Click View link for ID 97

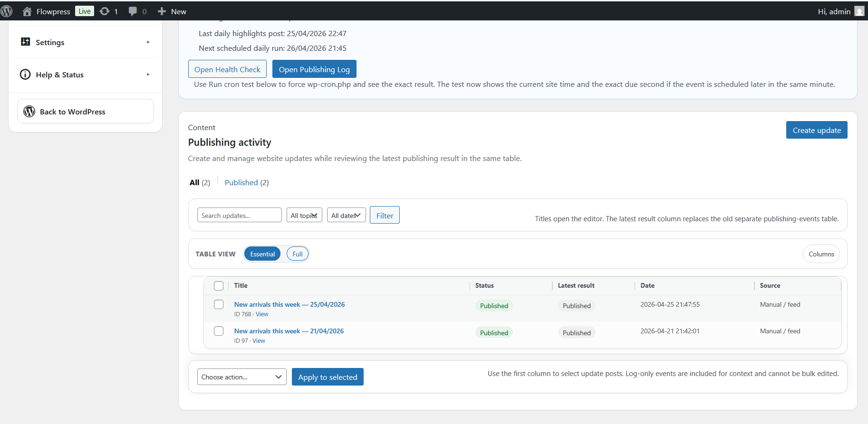click(259, 341)
